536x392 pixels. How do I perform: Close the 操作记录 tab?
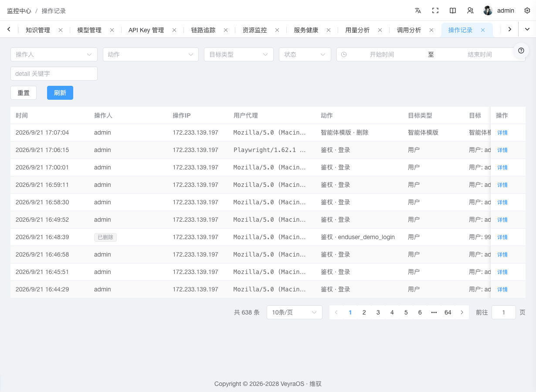tap(483, 30)
